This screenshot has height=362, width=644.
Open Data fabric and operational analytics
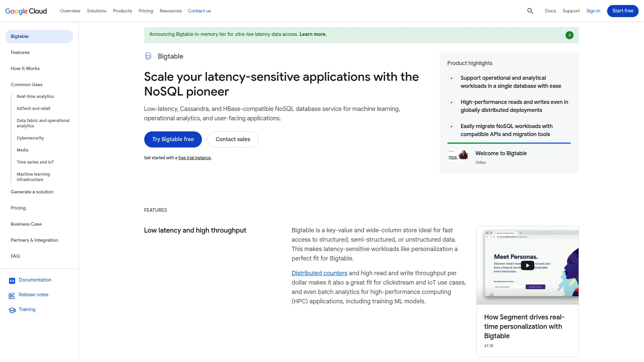[x=43, y=123]
